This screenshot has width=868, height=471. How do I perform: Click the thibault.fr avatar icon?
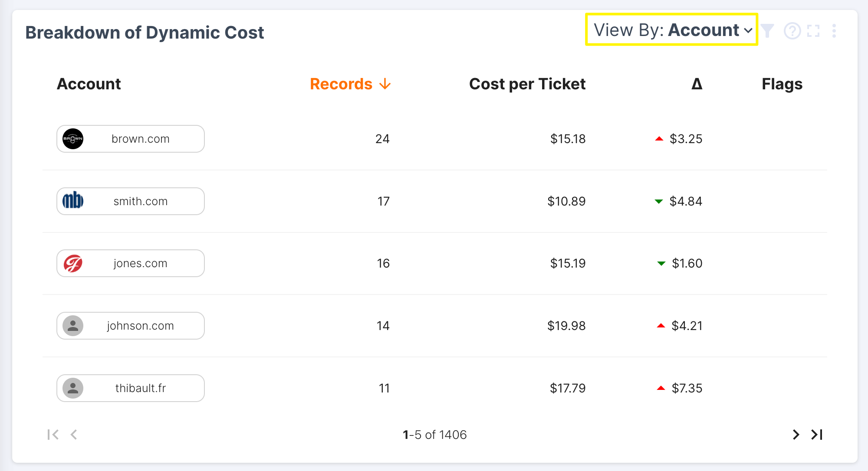click(73, 388)
